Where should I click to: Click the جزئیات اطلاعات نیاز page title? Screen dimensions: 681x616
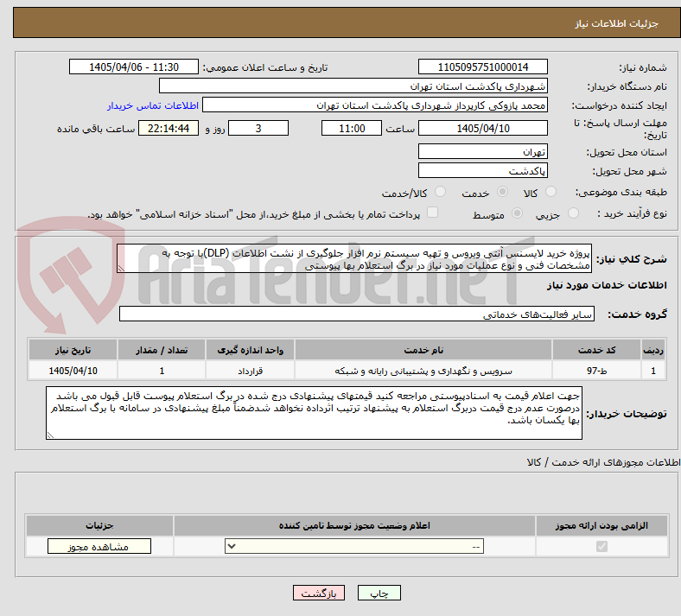coord(617,23)
